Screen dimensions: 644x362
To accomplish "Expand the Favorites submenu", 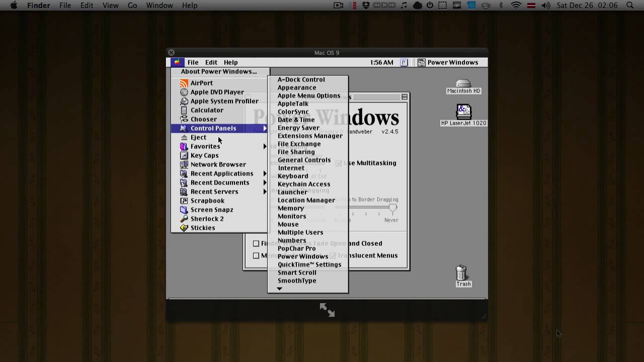I will pyautogui.click(x=219, y=146).
